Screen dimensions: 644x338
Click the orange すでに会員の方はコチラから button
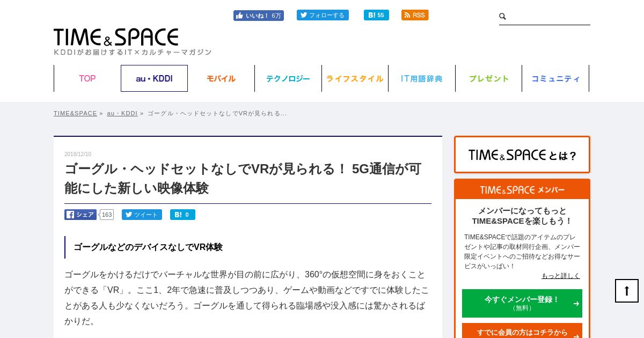pyautogui.click(x=522, y=331)
